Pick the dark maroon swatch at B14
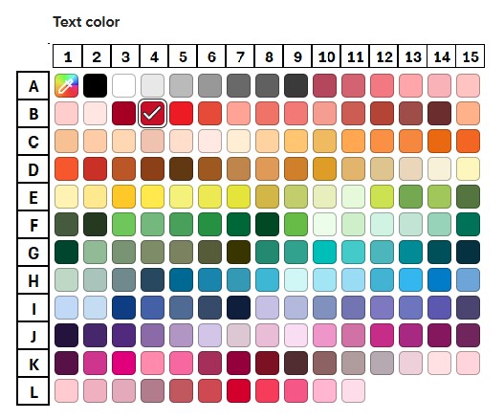This screenshot has height=420, width=504. pos(439,113)
